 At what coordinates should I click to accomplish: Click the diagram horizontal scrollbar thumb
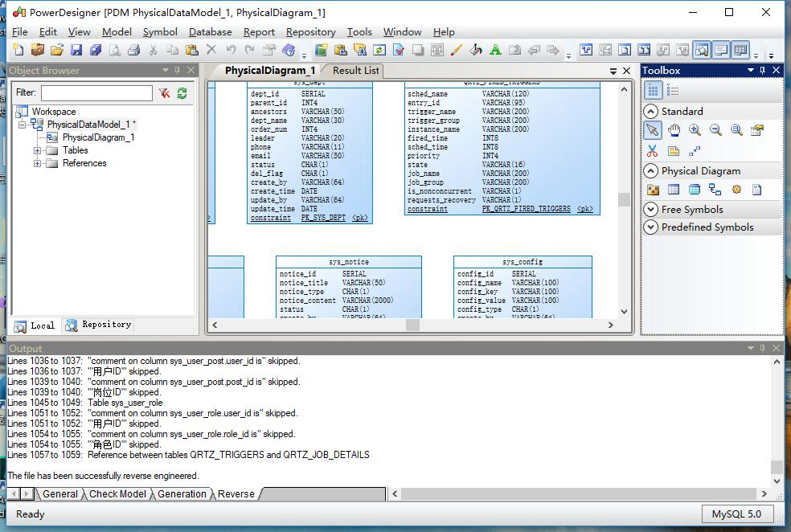412,325
